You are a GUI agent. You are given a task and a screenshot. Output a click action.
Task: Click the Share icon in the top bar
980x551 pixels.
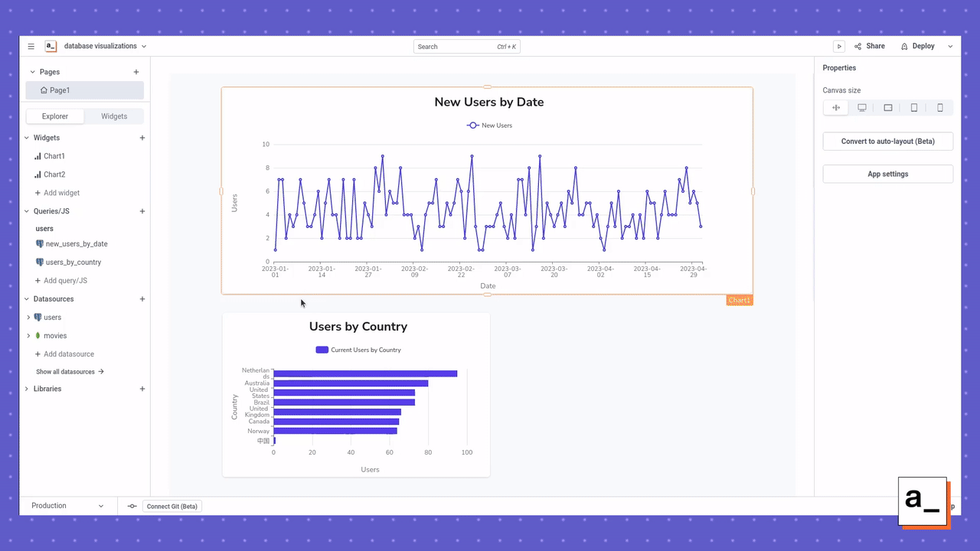click(x=859, y=46)
